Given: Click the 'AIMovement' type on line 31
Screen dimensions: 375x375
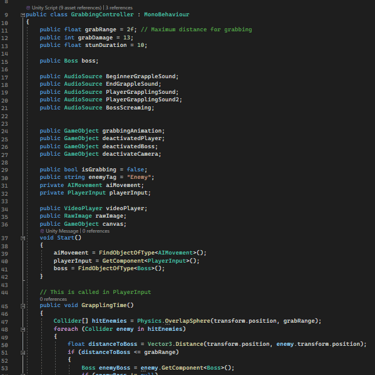Looking at the screenshot, I should [85, 185].
